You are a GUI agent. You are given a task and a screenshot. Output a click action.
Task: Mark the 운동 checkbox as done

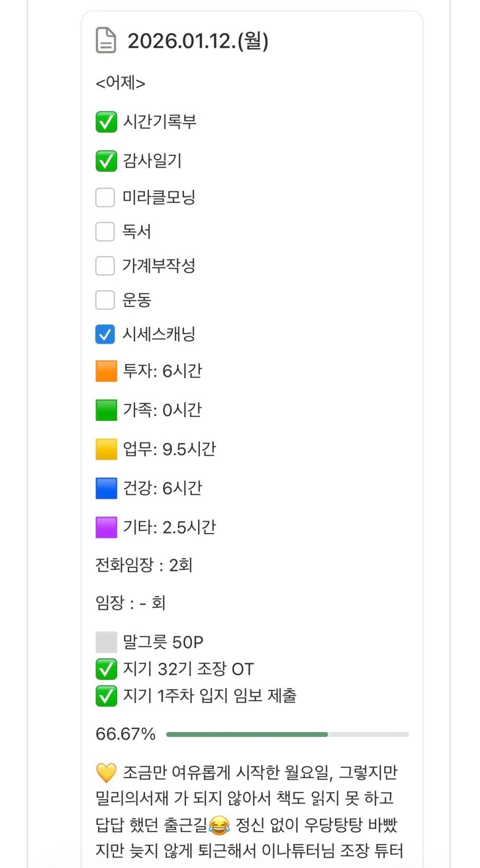pos(105,300)
